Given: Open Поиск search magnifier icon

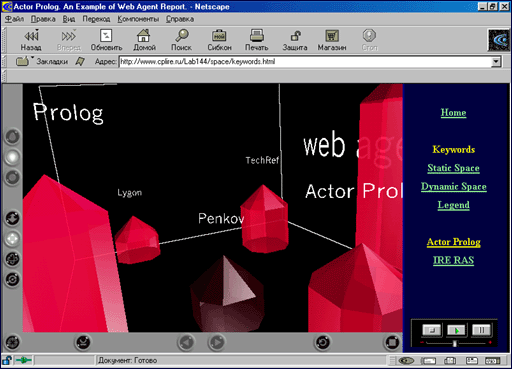Looking at the screenshot, I should pyautogui.click(x=182, y=40).
